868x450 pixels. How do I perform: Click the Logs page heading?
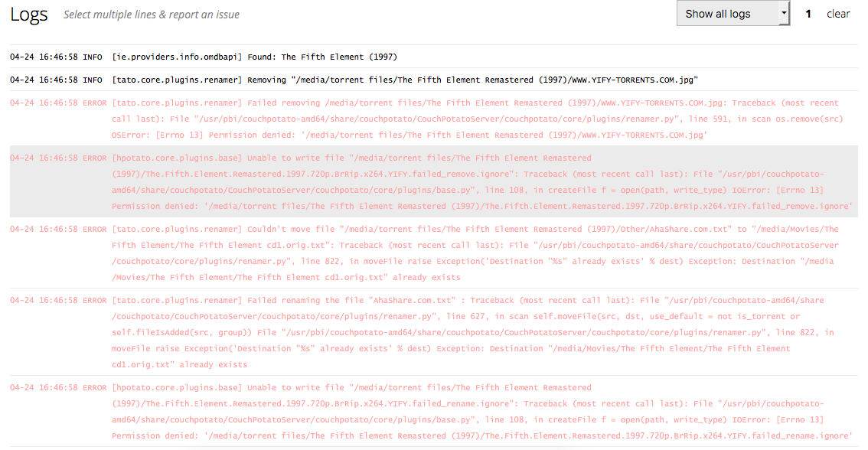coord(29,15)
